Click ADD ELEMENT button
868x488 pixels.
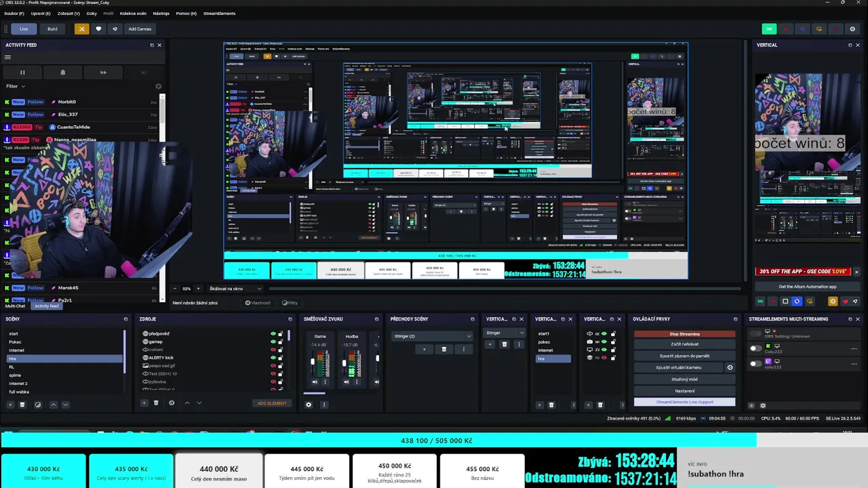tap(272, 403)
